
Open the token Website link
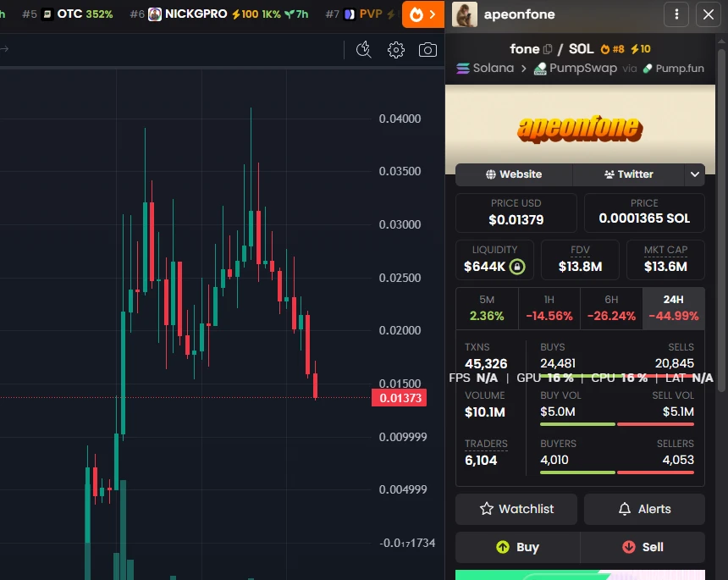514,174
